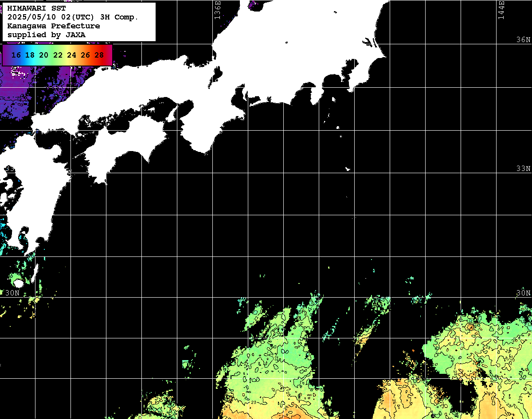Click the 26 legend number
The height and width of the screenshot is (419, 532).
click(x=86, y=55)
